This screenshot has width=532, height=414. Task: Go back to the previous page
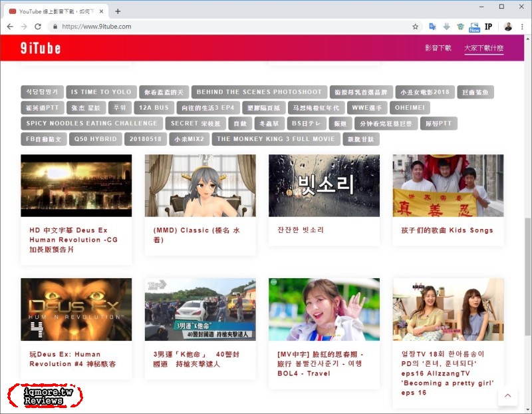(x=10, y=27)
